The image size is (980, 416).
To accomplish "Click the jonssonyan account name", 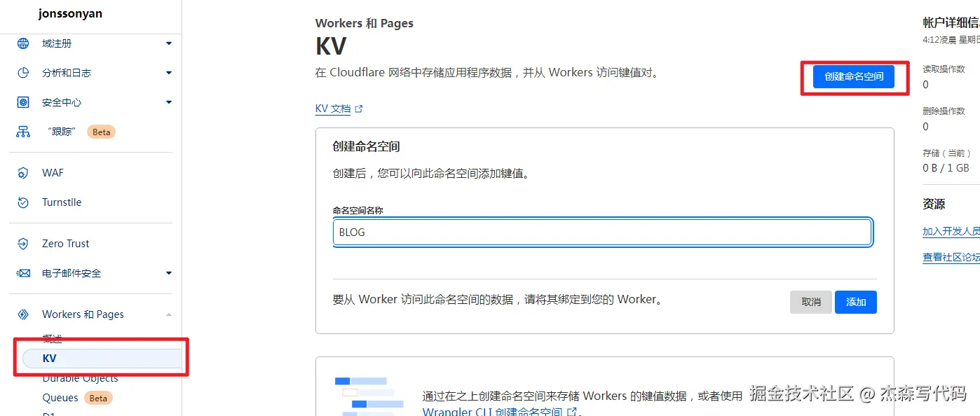I will [x=70, y=13].
